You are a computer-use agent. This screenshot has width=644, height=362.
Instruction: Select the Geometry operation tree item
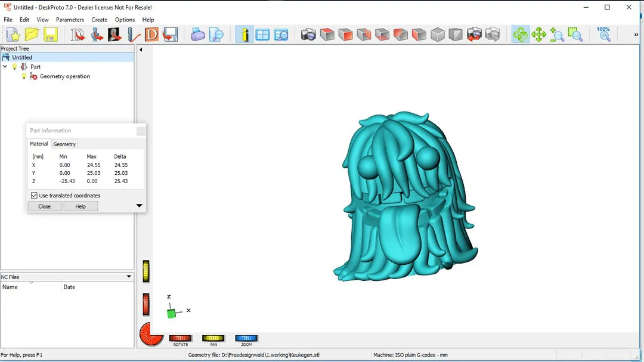65,76
